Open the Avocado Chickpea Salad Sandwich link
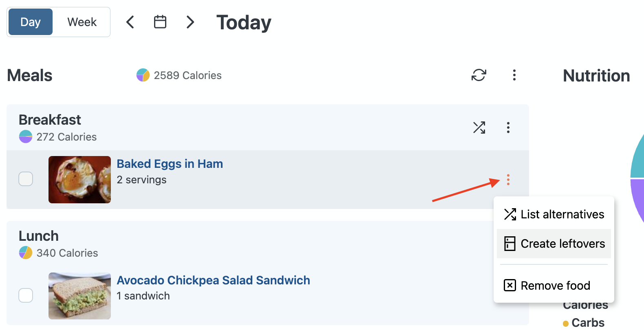This screenshot has width=644, height=330. tap(213, 280)
